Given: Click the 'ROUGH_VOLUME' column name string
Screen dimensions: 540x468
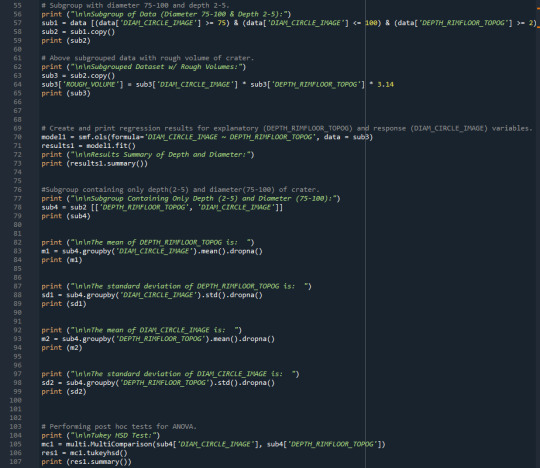Looking at the screenshot, I should (x=92, y=84).
